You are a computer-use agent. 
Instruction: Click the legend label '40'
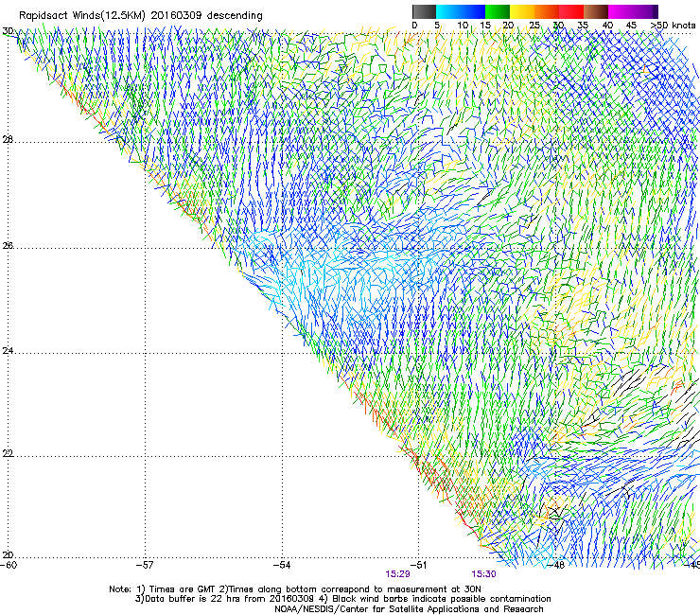tap(607, 26)
